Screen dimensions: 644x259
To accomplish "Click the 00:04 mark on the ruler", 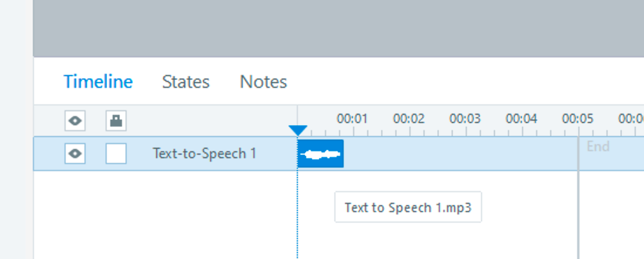I will pyautogui.click(x=521, y=119).
